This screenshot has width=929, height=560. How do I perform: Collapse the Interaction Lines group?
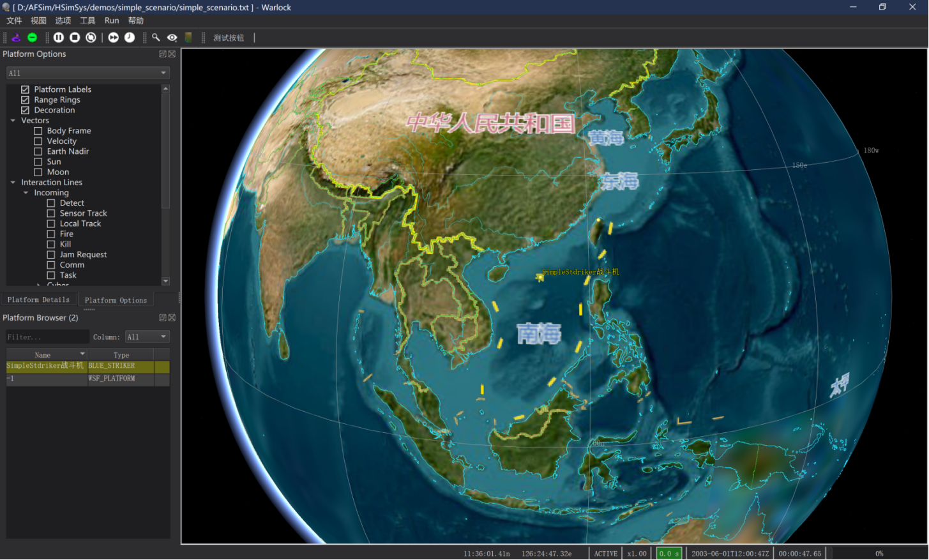[x=13, y=183]
